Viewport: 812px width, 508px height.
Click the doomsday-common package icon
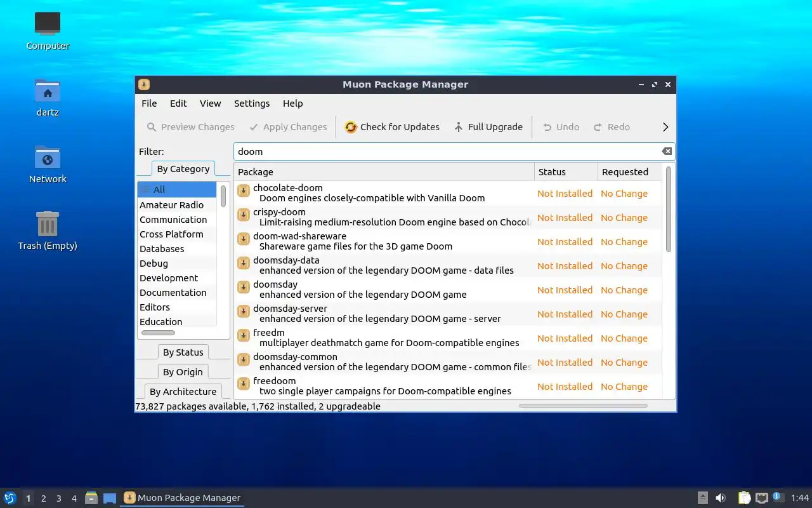pos(243,359)
